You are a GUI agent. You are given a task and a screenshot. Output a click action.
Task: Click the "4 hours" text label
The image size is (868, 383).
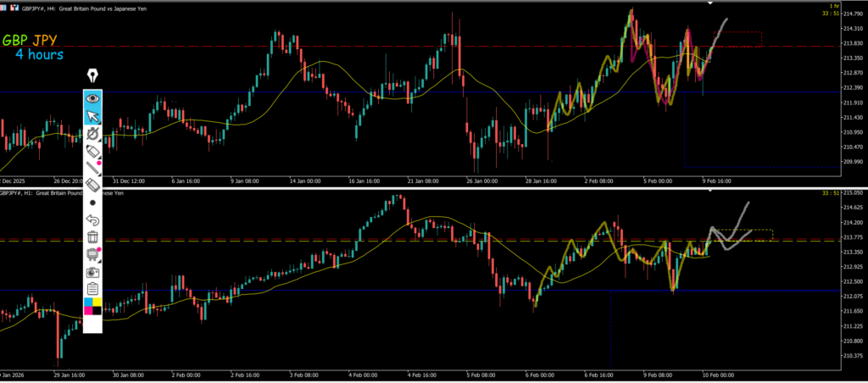coord(39,55)
